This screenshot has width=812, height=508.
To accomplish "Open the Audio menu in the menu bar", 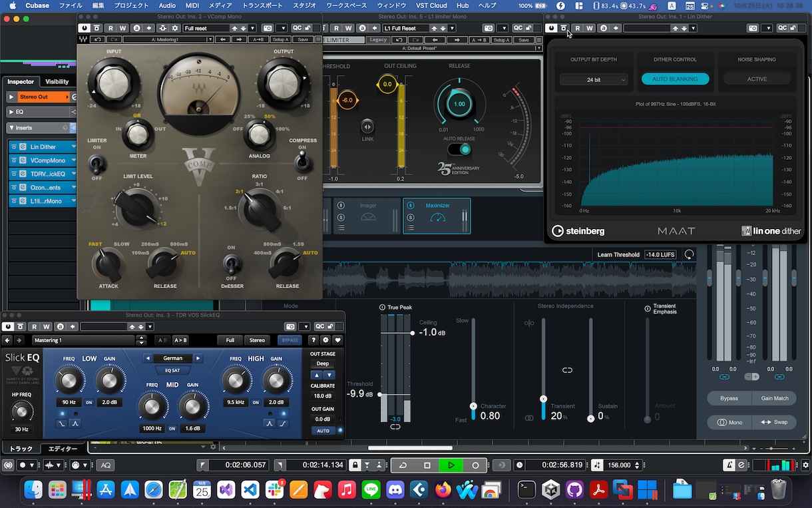I will pyautogui.click(x=167, y=5).
